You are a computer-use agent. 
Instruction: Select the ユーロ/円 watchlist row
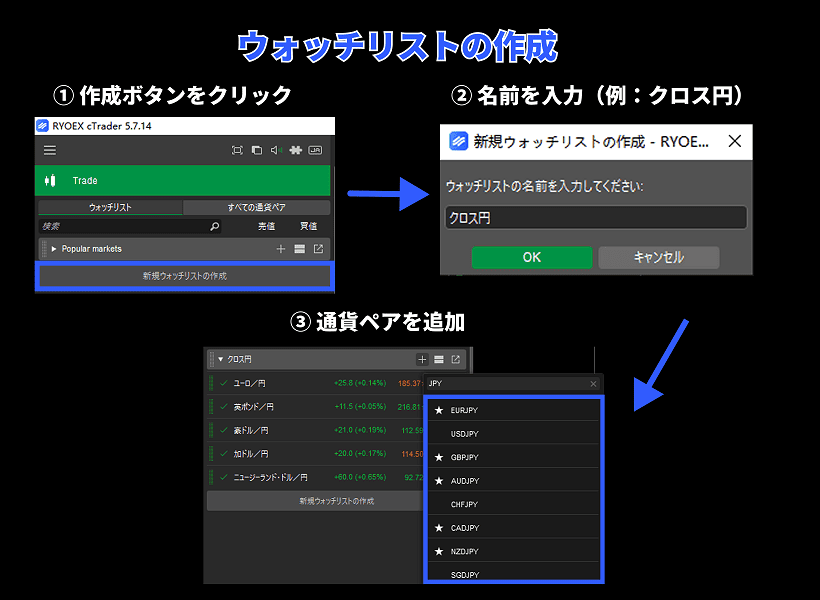(x=315, y=383)
